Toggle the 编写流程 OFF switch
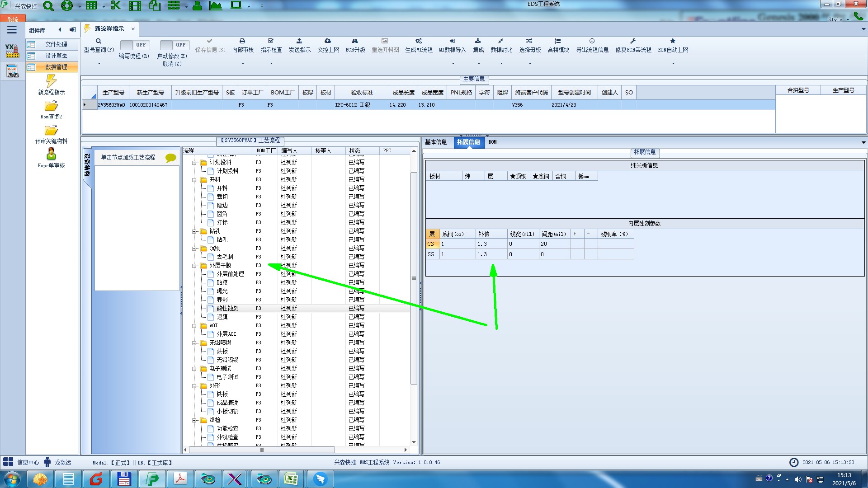The width and height of the screenshot is (868, 488). pos(134,45)
